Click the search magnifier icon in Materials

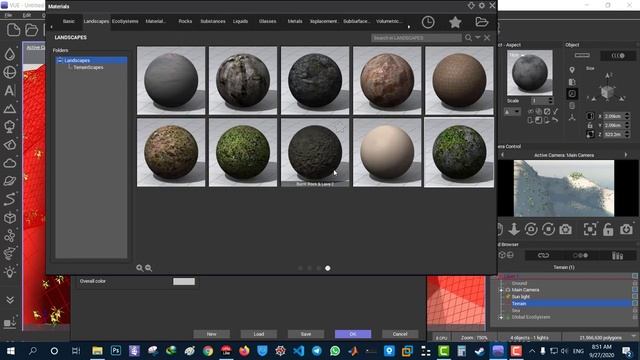468,38
